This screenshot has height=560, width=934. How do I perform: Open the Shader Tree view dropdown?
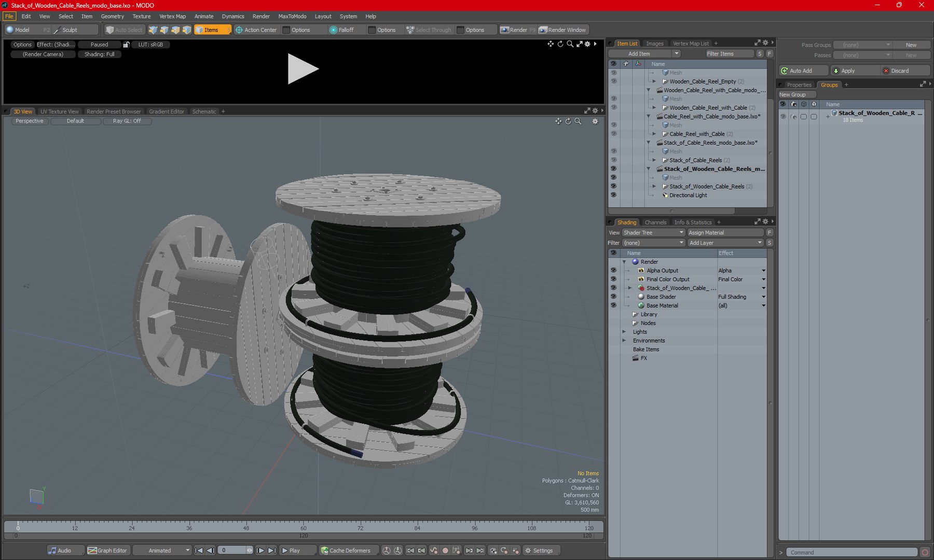(654, 232)
